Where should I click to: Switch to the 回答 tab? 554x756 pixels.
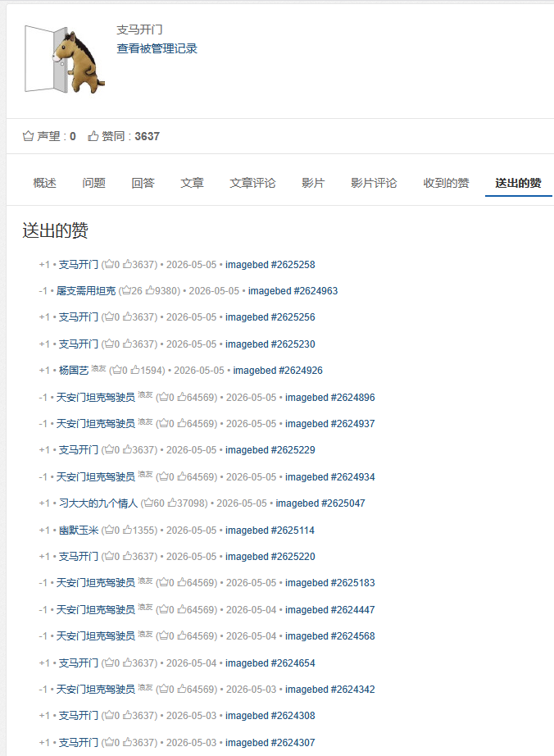143,183
